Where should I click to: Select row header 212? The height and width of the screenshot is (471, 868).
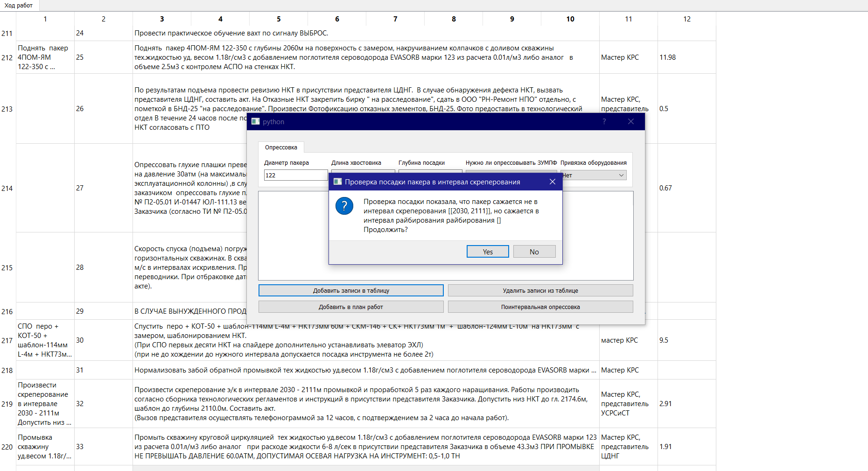[7, 57]
